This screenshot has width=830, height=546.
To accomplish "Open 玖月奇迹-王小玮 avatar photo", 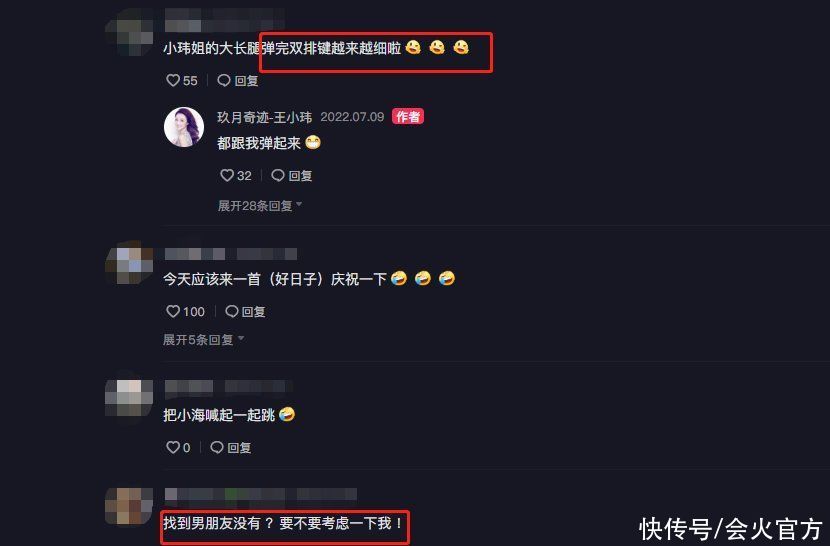I will point(184,127).
